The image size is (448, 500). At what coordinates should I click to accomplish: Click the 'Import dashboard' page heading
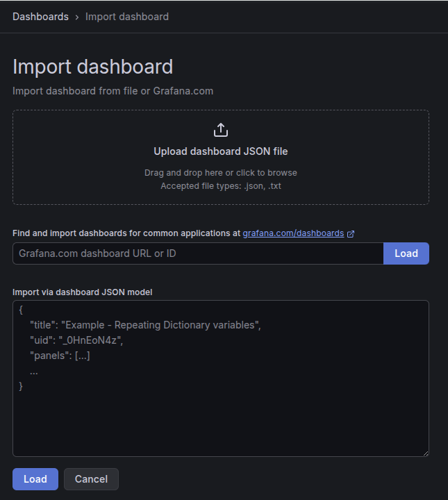pyautogui.click(x=92, y=67)
